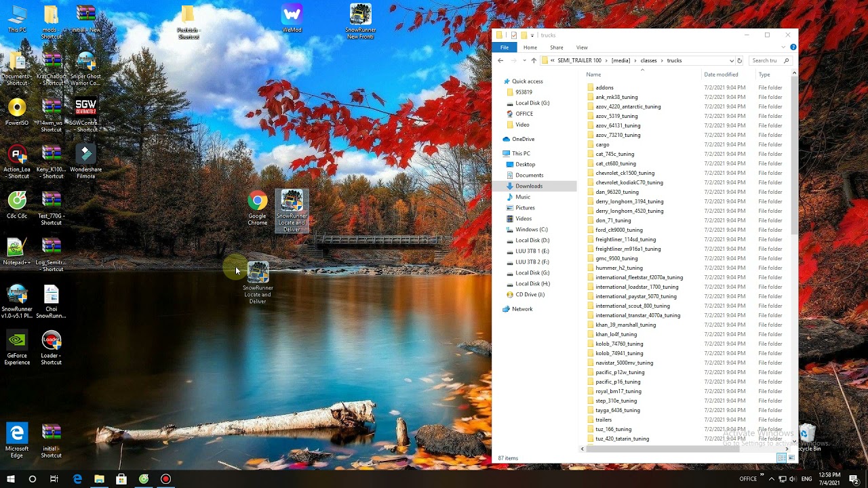Open the WeMod desktop icon

[292, 19]
